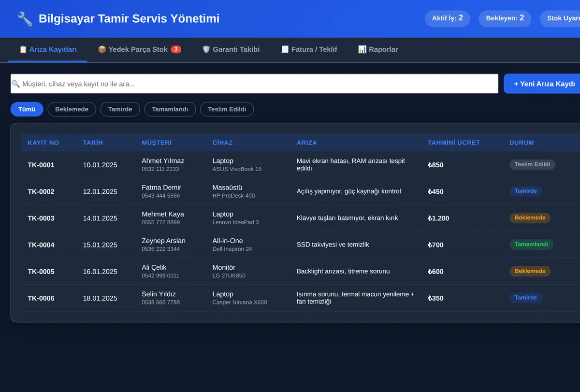Open record TK-0001
This screenshot has width=580, height=392.
pyautogui.click(x=41, y=165)
